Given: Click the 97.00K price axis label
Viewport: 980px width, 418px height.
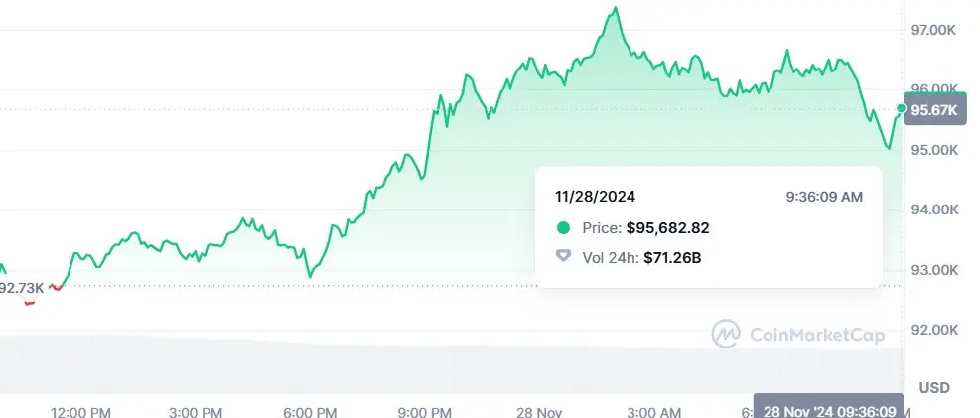Looking at the screenshot, I should 932,31.
